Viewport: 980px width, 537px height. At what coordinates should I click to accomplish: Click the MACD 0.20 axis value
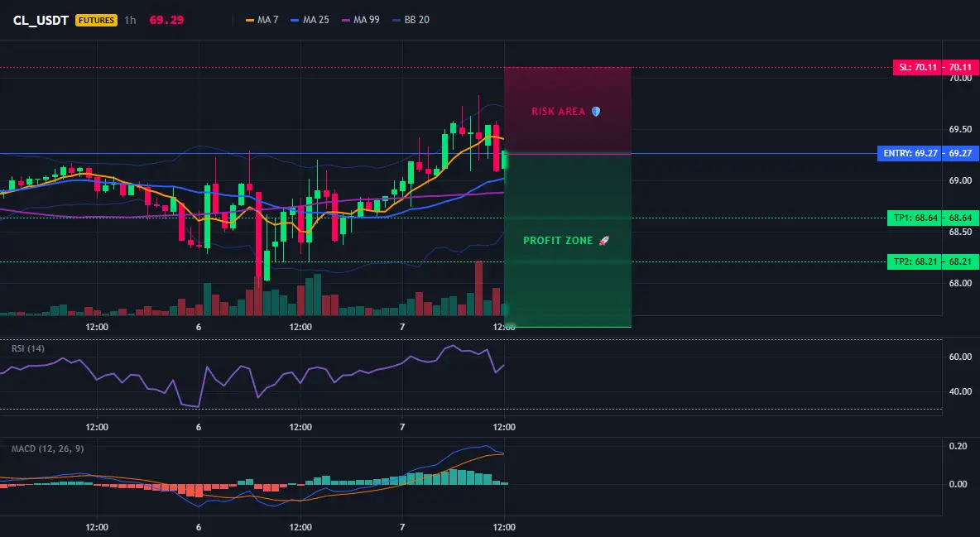pos(958,446)
